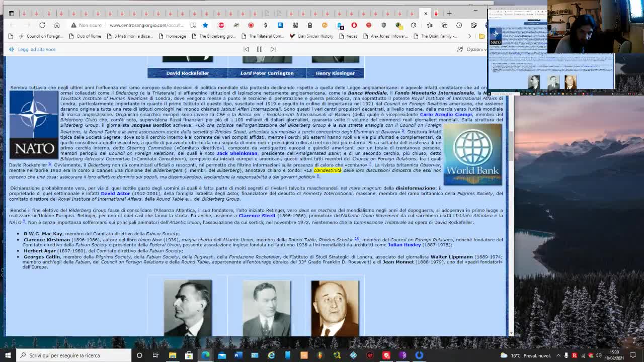Follow the 'Walter Lippmann' link
Screen dimensions: 644x362
click(x=451, y=257)
